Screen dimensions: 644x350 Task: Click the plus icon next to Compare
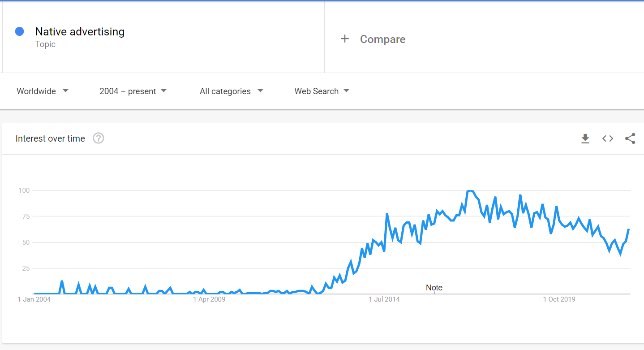(345, 39)
